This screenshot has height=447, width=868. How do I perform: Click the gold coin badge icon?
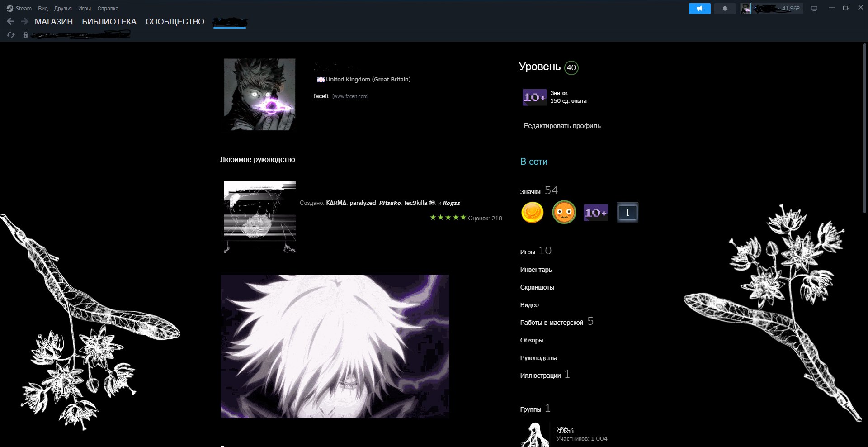tap(532, 213)
